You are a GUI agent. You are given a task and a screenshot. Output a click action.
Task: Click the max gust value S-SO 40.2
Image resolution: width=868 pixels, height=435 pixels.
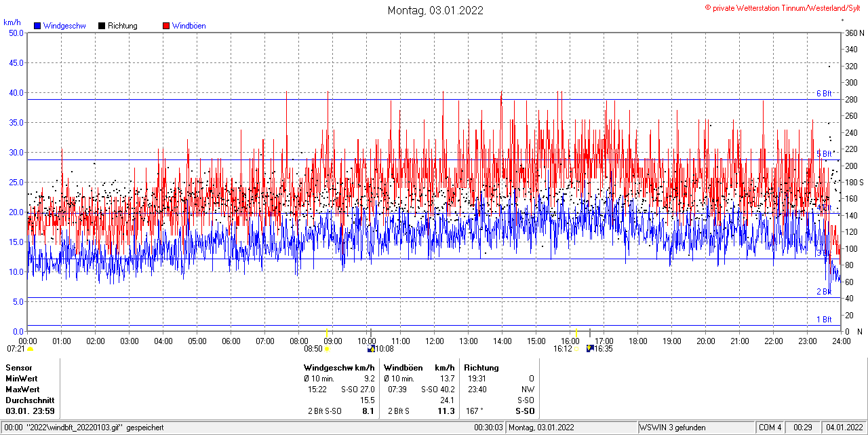438,390
